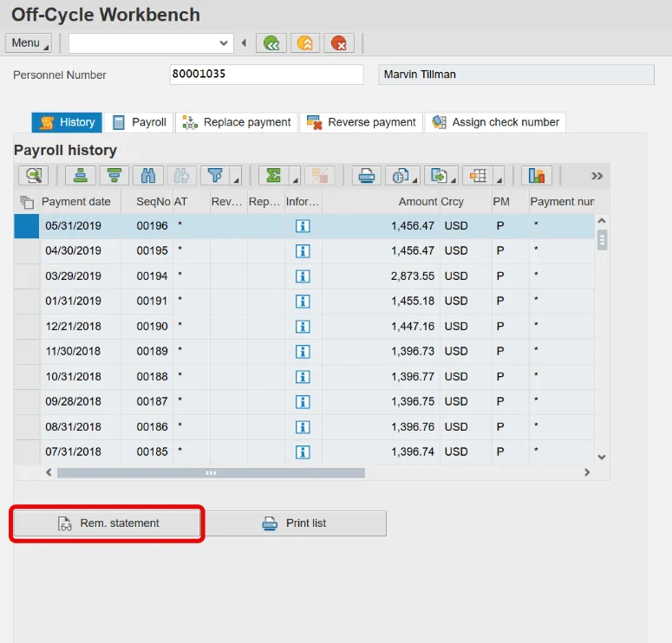672x643 pixels.
Task: Open info for the 05/31/2019 payment
Action: point(303,226)
